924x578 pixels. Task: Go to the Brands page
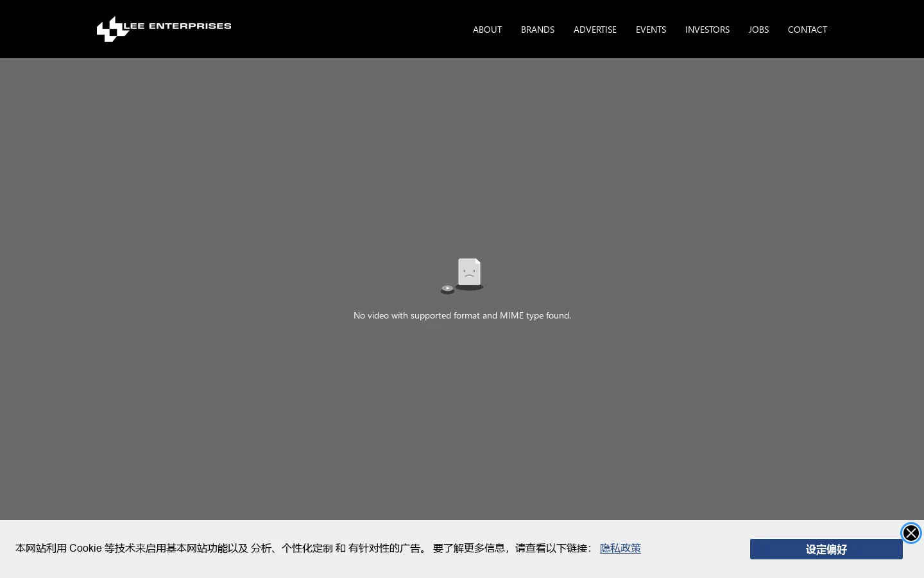tap(538, 30)
